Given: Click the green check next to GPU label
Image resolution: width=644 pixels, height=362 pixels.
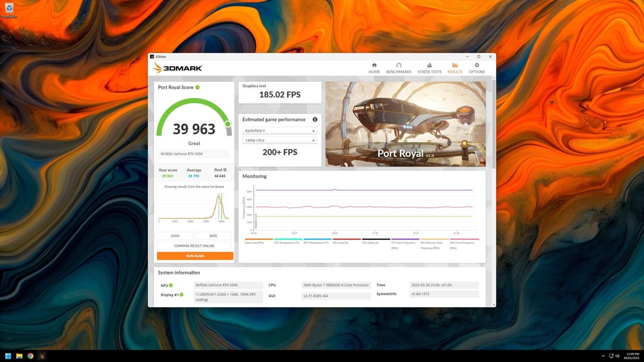Looking at the screenshot, I should click(171, 285).
